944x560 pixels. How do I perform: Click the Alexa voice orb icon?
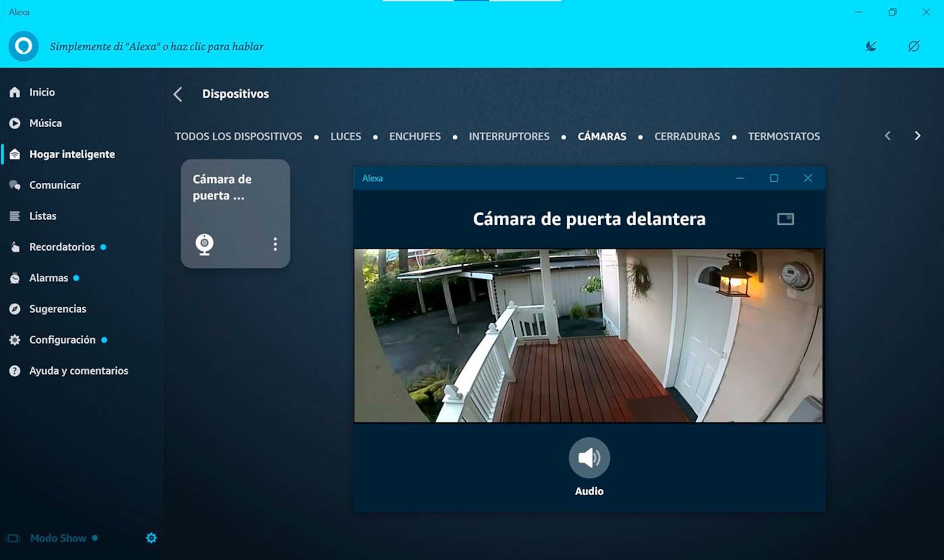(x=22, y=46)
